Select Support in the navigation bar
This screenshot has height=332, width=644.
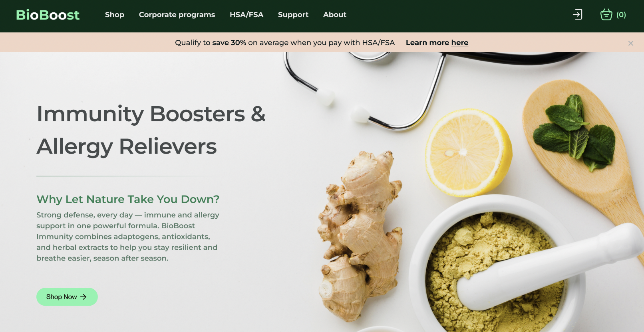(293, 15)
